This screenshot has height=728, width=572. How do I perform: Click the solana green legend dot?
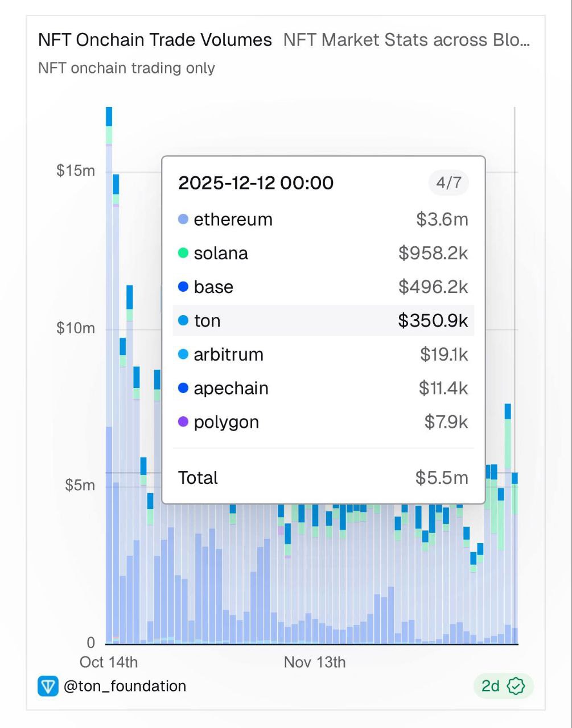(183, 253)
